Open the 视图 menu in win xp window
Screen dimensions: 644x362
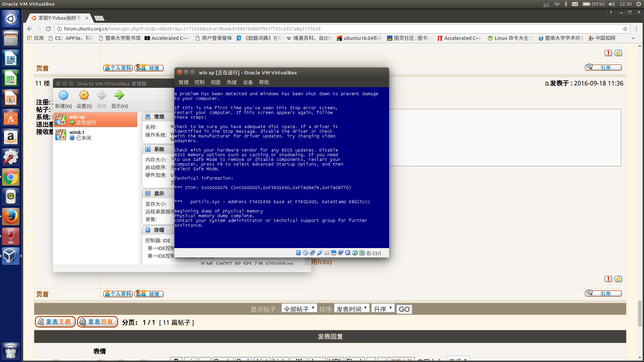216,82
